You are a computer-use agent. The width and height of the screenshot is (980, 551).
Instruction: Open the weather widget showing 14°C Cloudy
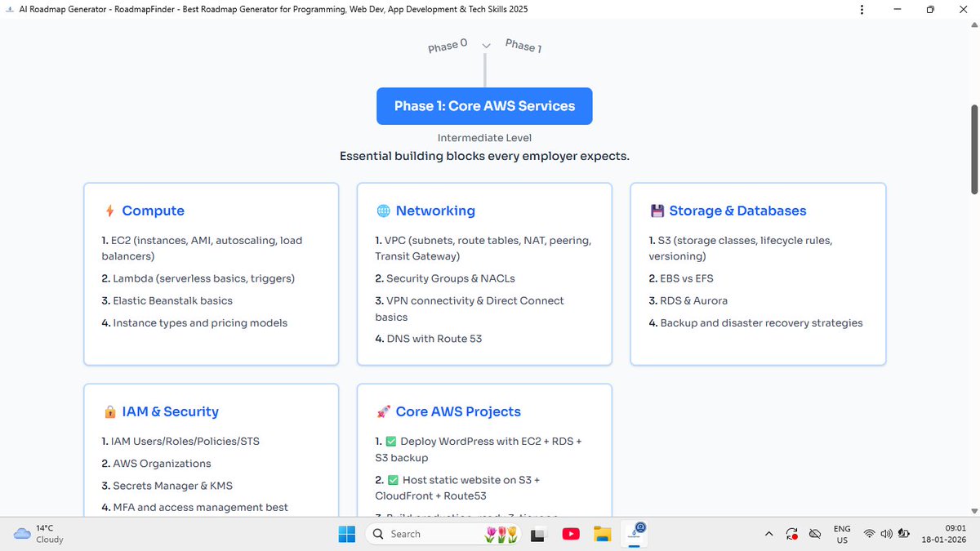[39, 534]
